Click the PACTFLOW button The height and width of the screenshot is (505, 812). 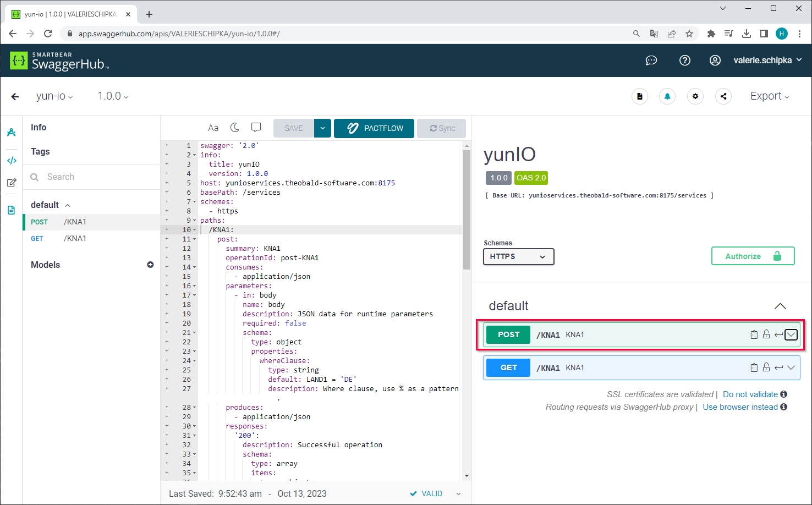(x=374, y=128)
